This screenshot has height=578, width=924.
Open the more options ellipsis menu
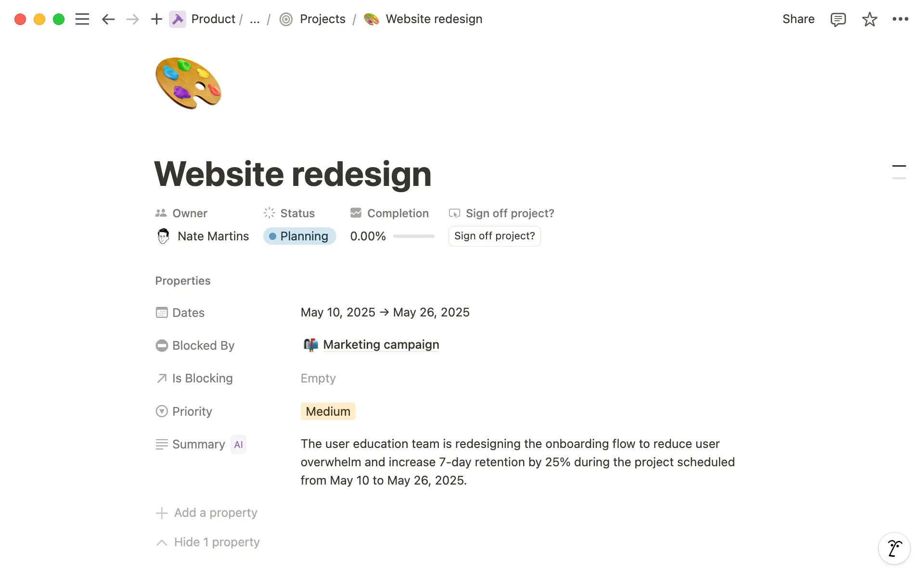point(901,19)
